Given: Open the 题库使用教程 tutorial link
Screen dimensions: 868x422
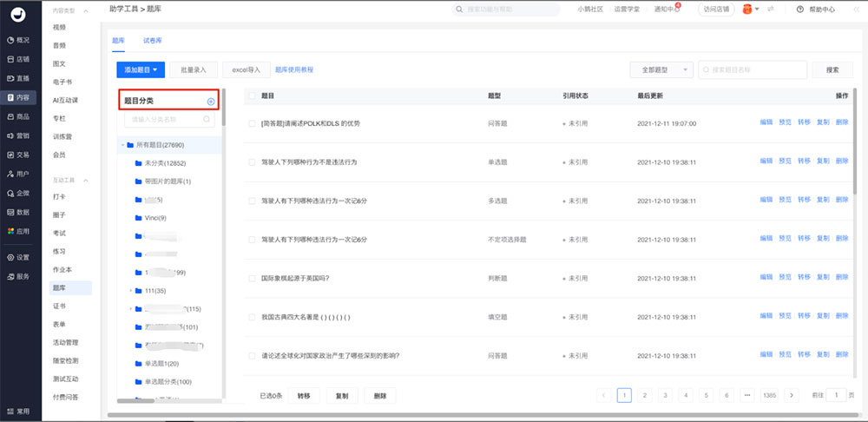Looking at the screenshot, I should pos(294,69).
